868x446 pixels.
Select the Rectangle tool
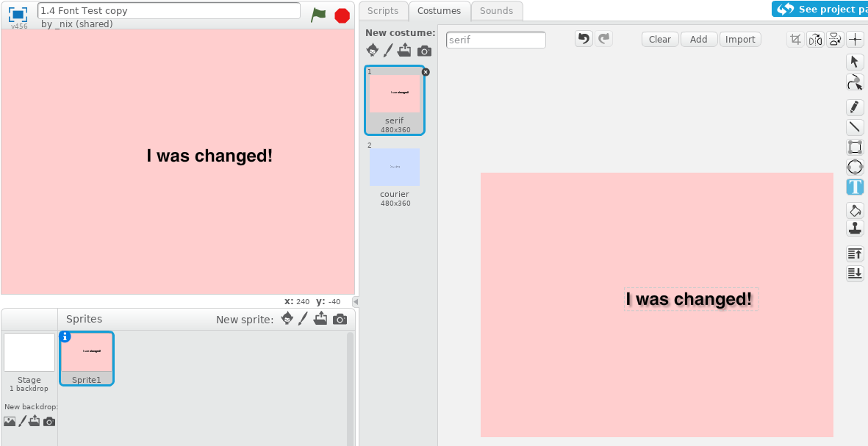tap(855, 146)
